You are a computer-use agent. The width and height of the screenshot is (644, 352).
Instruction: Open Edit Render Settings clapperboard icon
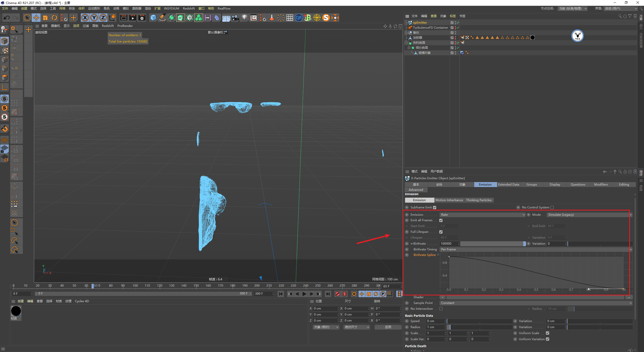pos(142,18)
